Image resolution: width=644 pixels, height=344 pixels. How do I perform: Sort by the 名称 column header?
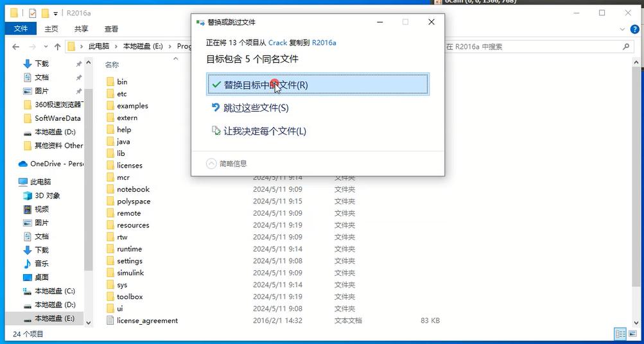point(112,64)
